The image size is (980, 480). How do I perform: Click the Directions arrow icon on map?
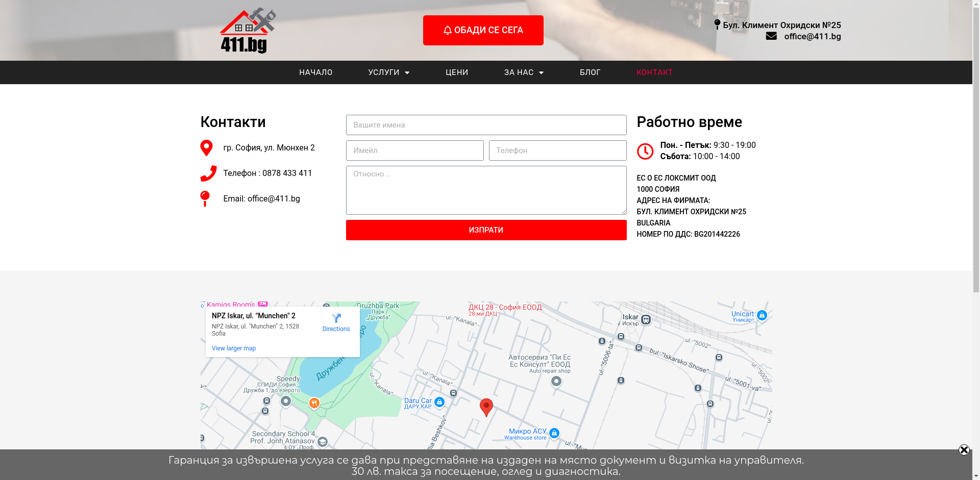coord(336,319)
